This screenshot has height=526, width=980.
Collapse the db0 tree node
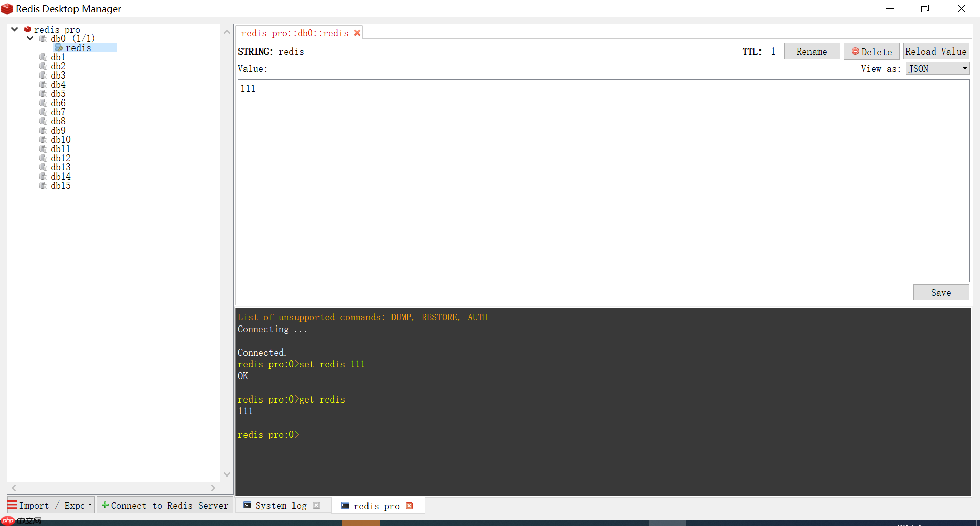29,38
